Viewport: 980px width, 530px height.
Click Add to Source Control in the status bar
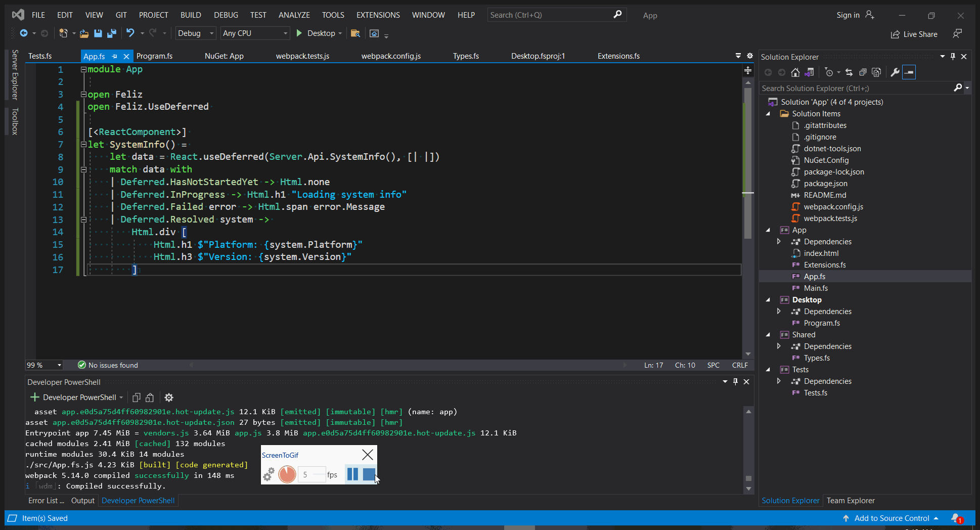click(892, 518)
